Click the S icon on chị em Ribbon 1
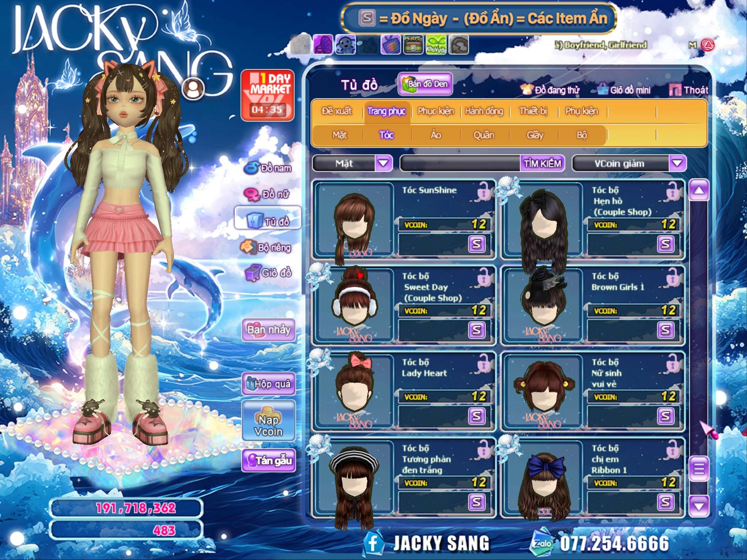This screenshot has width=747, height=560. tap(666, 502)
